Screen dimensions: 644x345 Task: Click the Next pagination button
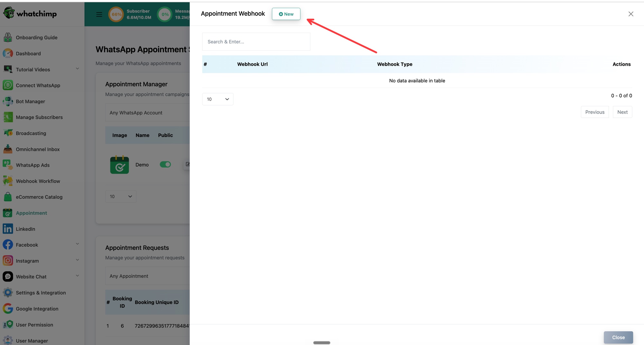[622, 112]
